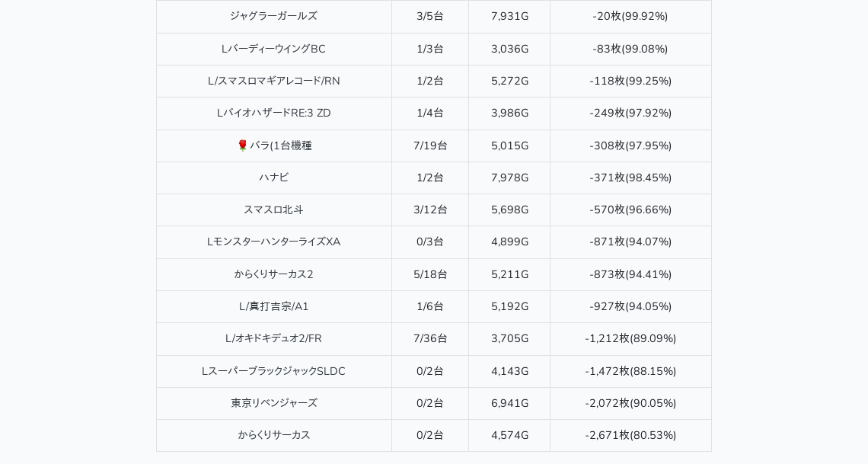This screenshot has width=868, height=464.
Task: Click the LバーディーウイングBC row name
Action: [x=273, y=49]
